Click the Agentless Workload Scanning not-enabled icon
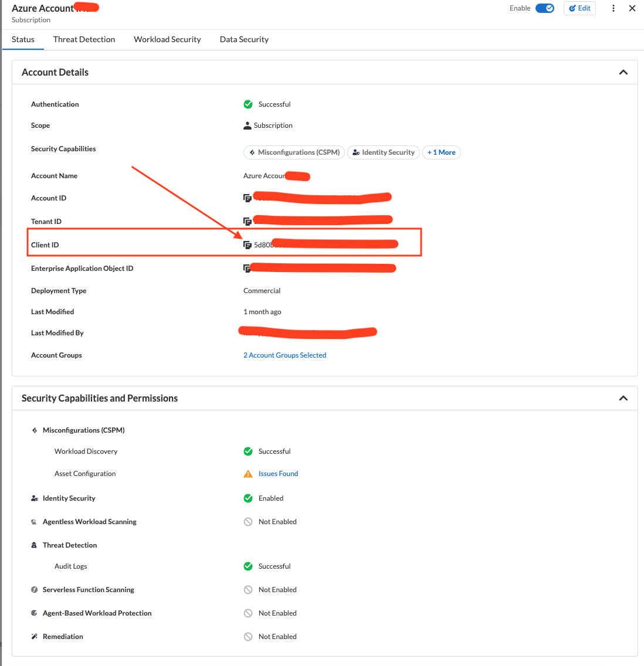This screenshot has width=644, height=666. coord(248,522)
